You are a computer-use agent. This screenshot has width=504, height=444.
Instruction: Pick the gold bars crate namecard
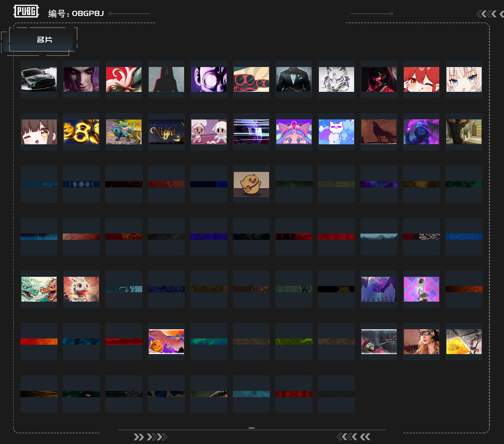click(x=464, y=341)
